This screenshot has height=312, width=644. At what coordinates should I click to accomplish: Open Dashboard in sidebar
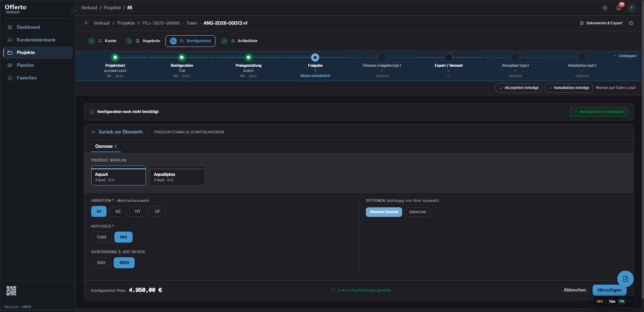[x=38, y=27]
